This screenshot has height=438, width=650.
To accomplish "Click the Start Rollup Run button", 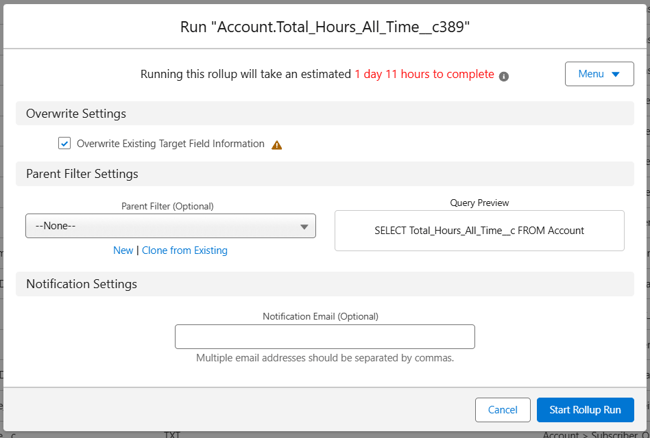I will coord(585,410).
